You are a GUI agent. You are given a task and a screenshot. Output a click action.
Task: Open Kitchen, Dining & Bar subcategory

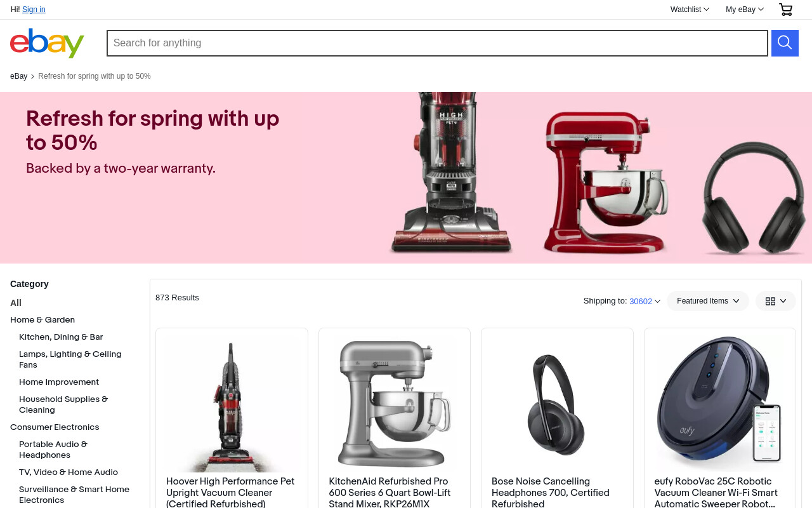pos(61,337)
